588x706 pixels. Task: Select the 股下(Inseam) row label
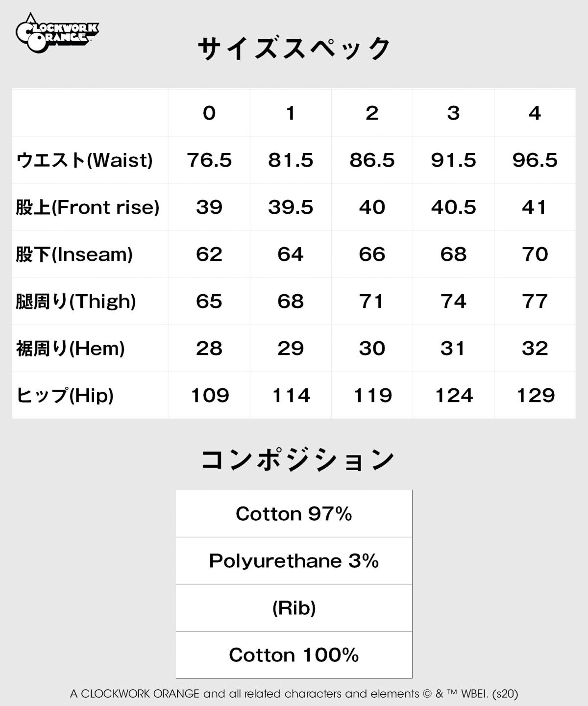tap(74, 254)
